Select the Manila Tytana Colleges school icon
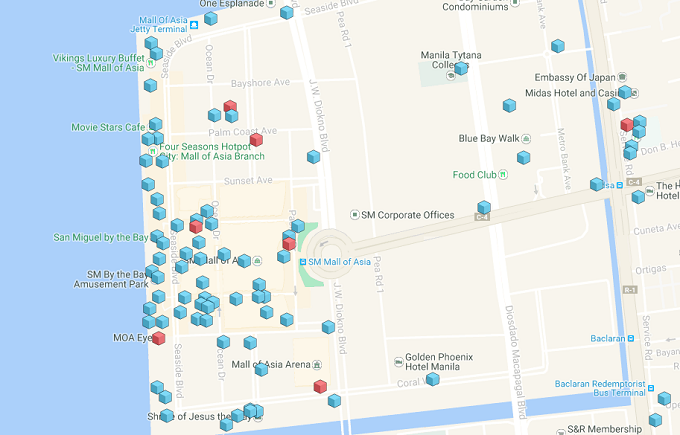This screenshot has width=680, height=435. [x=451, y=75]
